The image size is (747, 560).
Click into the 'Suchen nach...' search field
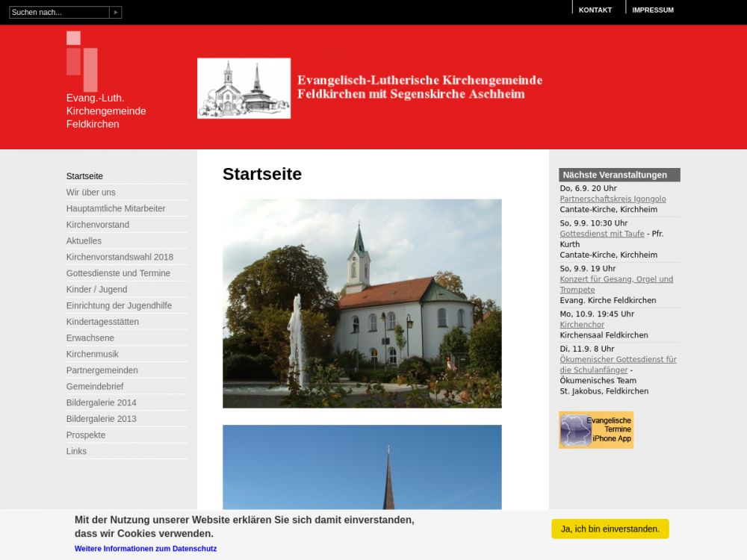[59, 12]
